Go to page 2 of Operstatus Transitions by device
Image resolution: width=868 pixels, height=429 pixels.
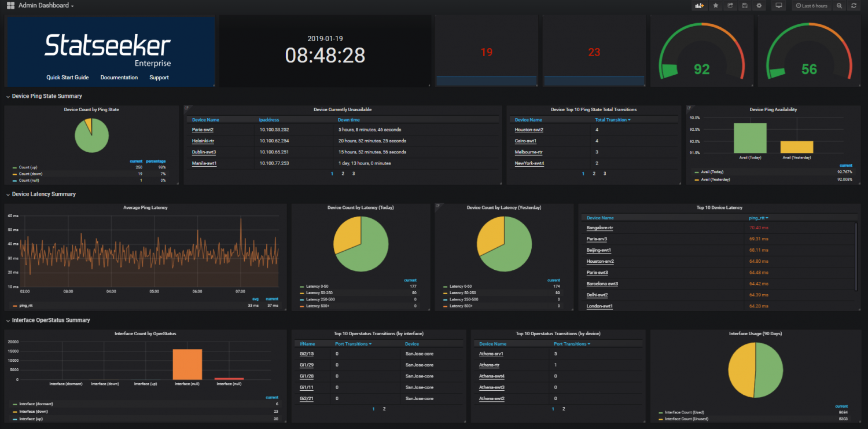(564, 409)
